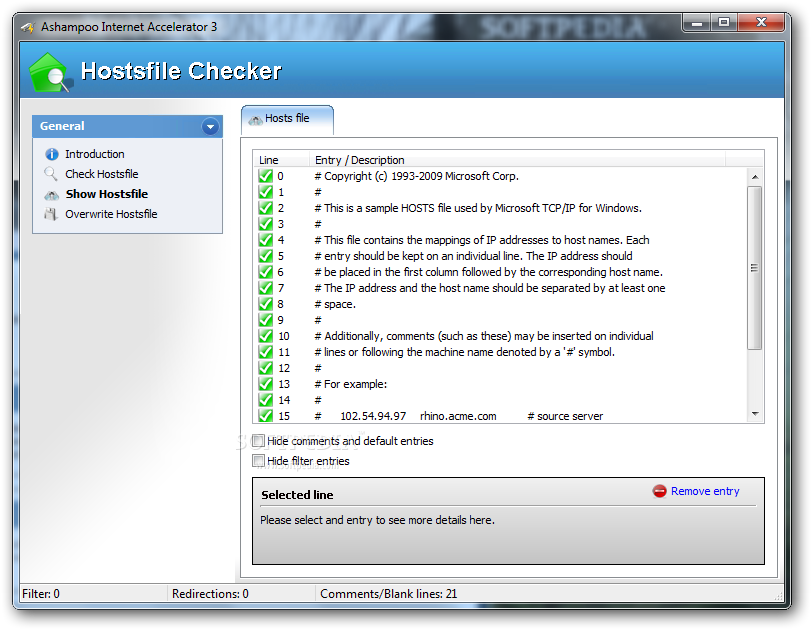This screenshot has width=812, height=630.
Task: Maximize the Ashampoo Internet Accelerator window
Action: point(724,23)
